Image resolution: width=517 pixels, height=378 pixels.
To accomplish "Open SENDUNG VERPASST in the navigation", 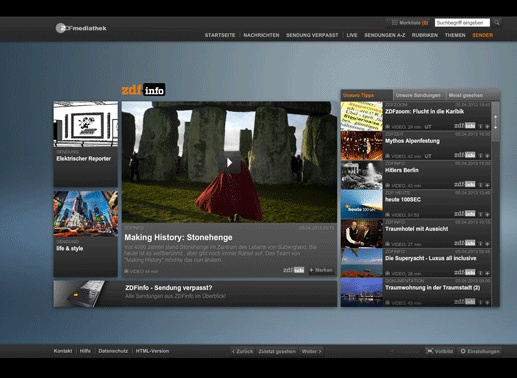I will coord(312,35).
